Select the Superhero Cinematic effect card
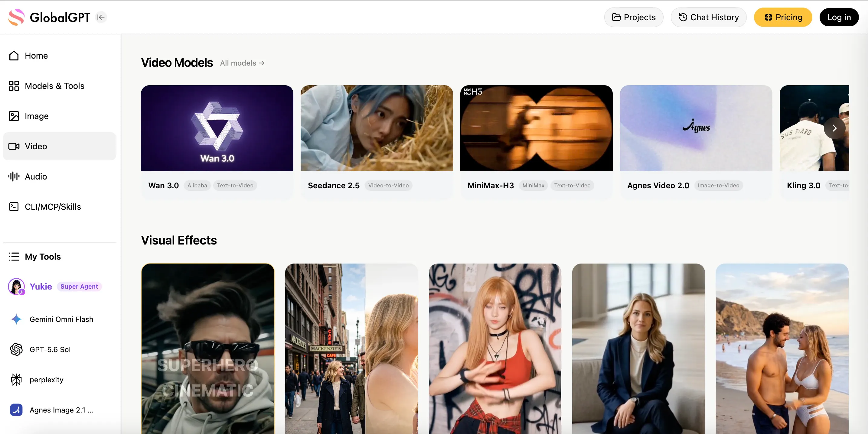Viewport: 868px width, 434px height. click(208, 348)
